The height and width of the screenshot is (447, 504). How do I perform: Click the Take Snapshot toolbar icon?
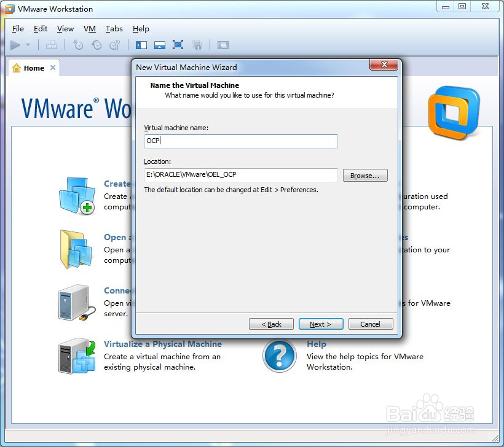pyautogui.click(x=78, y=45)
